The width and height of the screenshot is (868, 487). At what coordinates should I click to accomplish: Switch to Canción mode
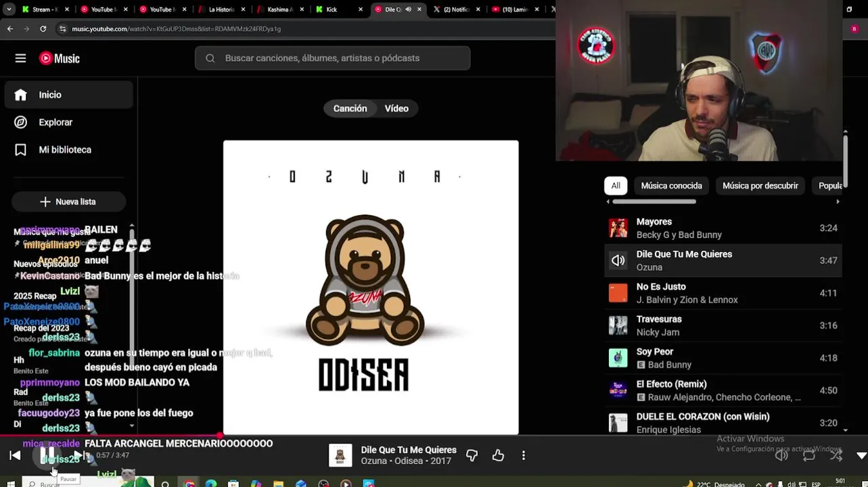(x=350, y=108)
